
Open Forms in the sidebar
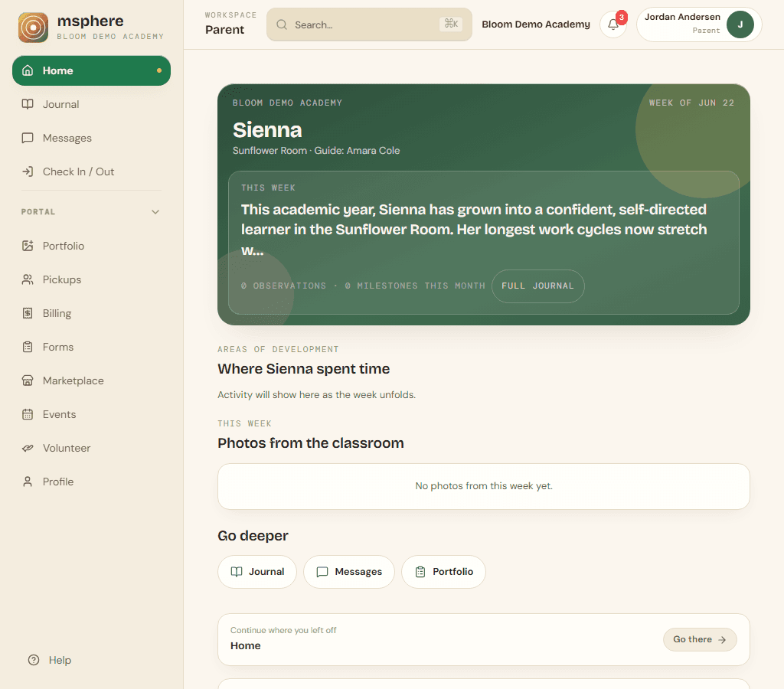(92, 347)
